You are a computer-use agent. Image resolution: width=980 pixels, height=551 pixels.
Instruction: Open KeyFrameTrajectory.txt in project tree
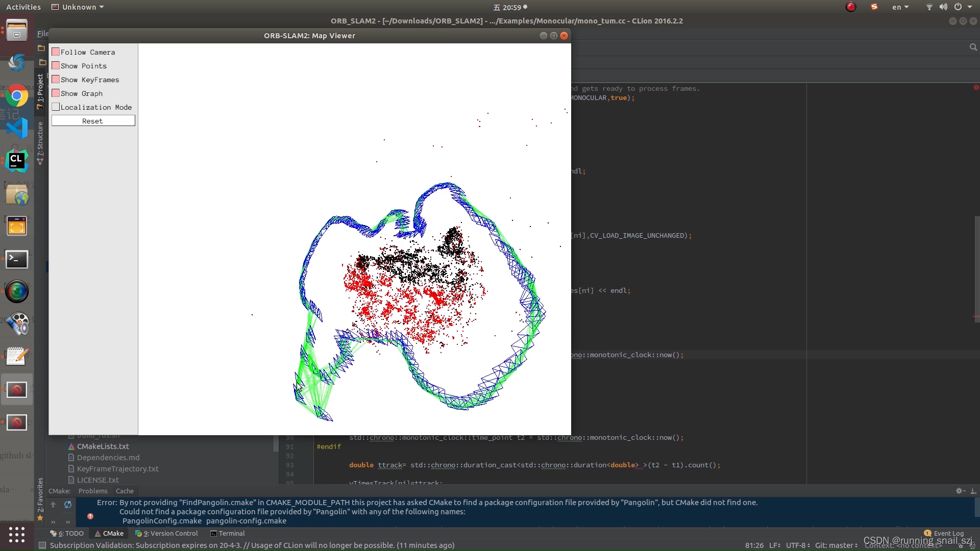click(x=117, y=468)
